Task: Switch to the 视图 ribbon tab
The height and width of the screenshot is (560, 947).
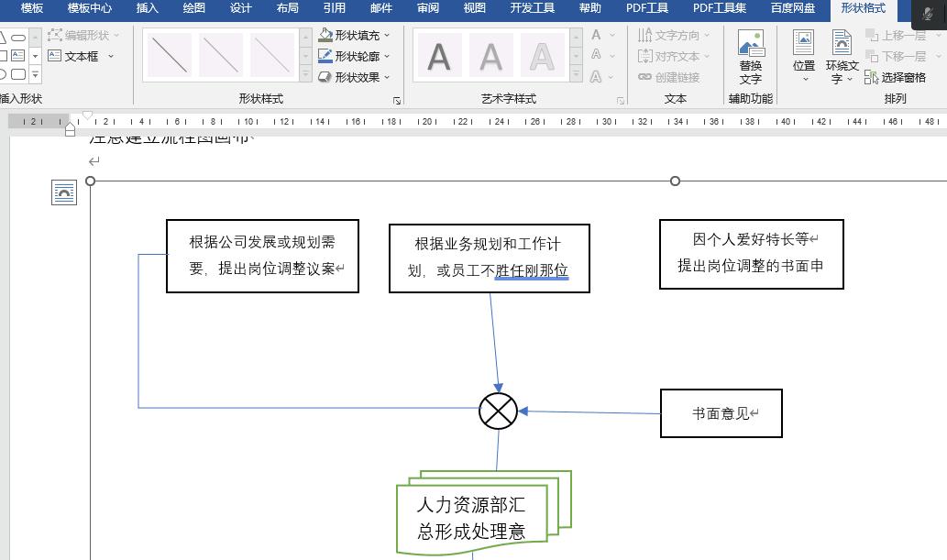Action: click(474, 8)
